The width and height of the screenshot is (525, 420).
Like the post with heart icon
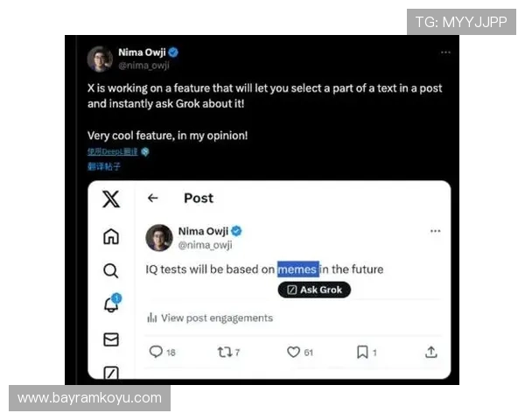[294, 352]
